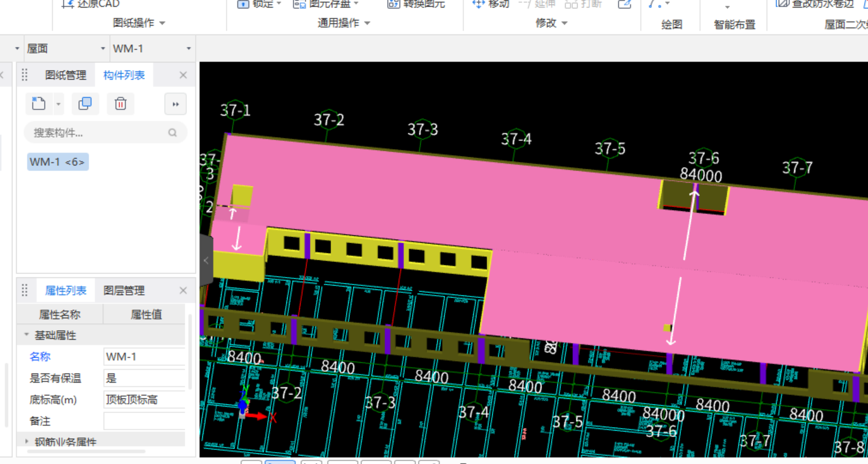Viewport: 868px width, 464px height.
Task: Click 还原CAD tool
Action: coord(90,4)
